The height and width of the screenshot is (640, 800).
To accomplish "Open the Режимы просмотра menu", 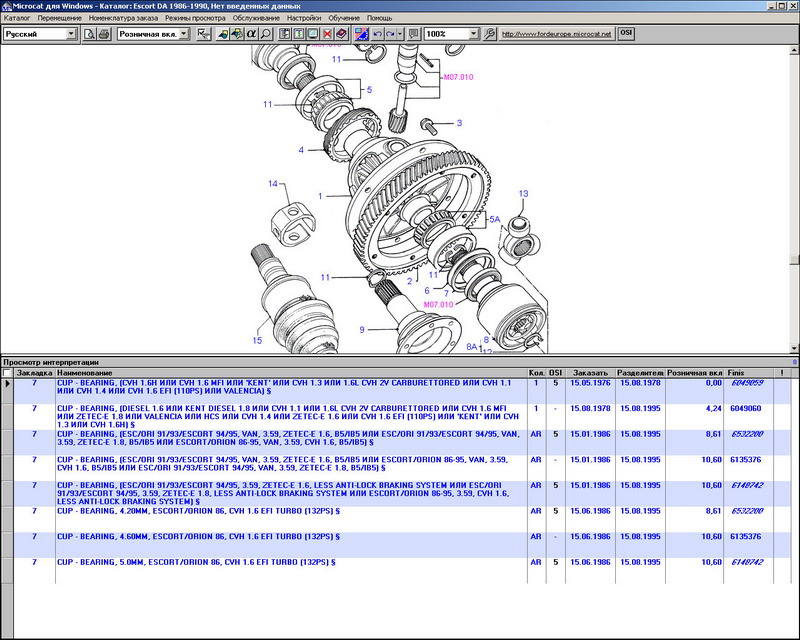I will 195,18.
